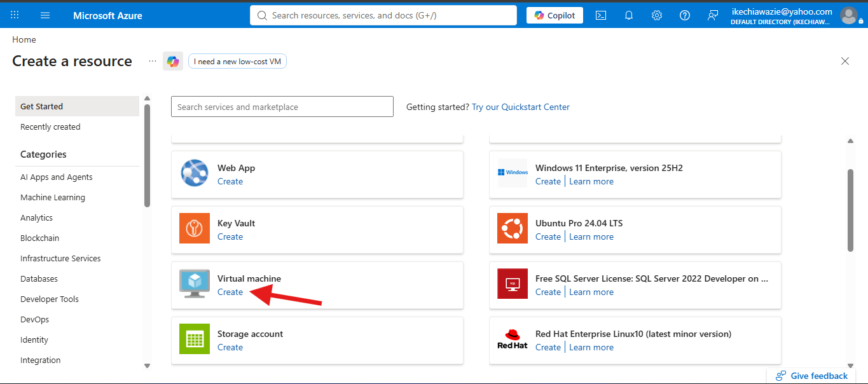
Task: Click Create under Web App
Action: click(230, 181)
